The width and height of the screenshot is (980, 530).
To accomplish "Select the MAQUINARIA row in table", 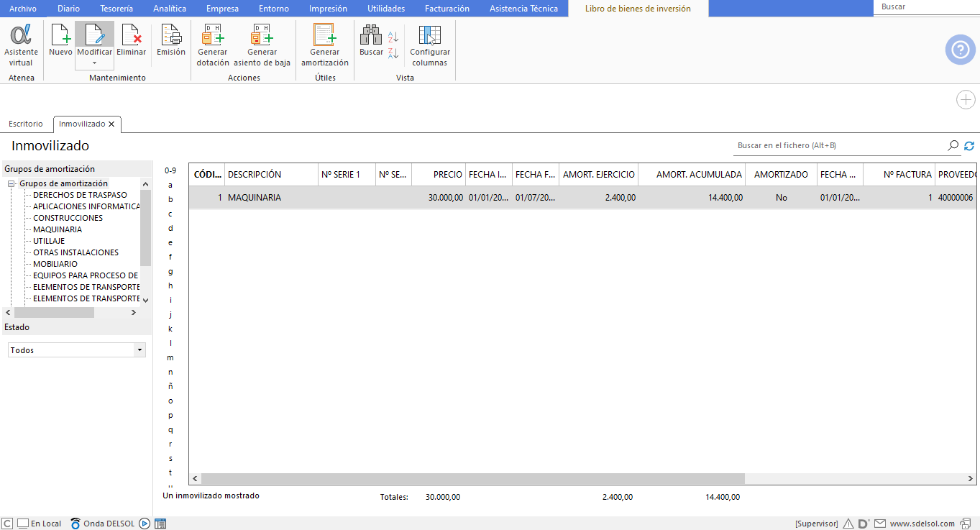I will 584,198.
